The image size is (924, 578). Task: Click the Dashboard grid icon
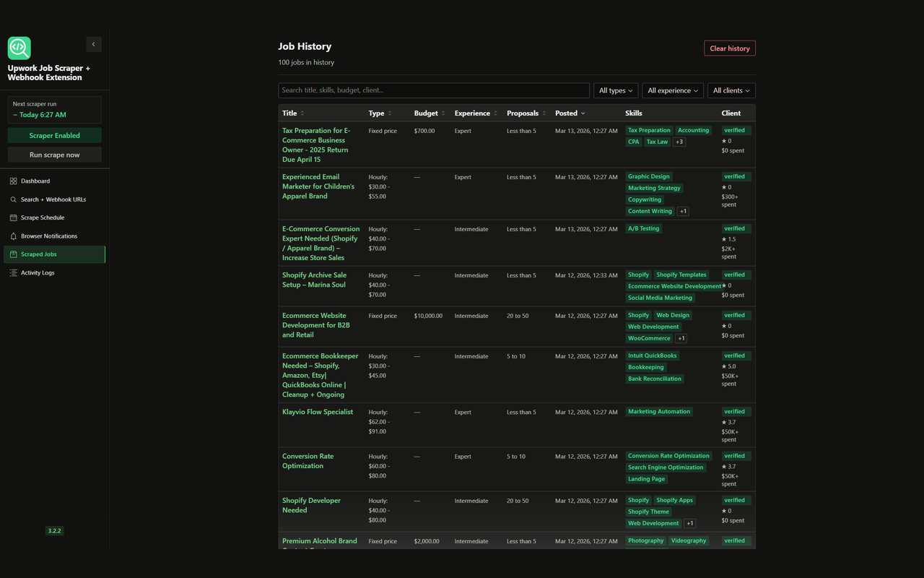[x=14, y=181]
